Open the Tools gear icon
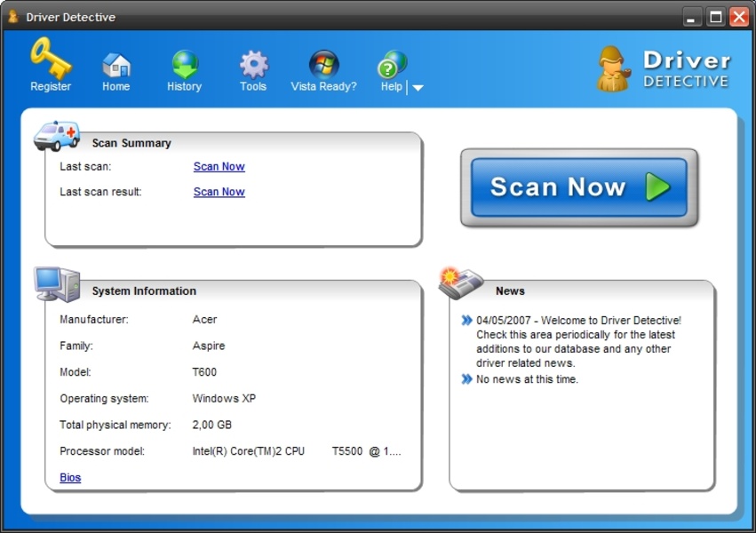 tap(253, 65)
